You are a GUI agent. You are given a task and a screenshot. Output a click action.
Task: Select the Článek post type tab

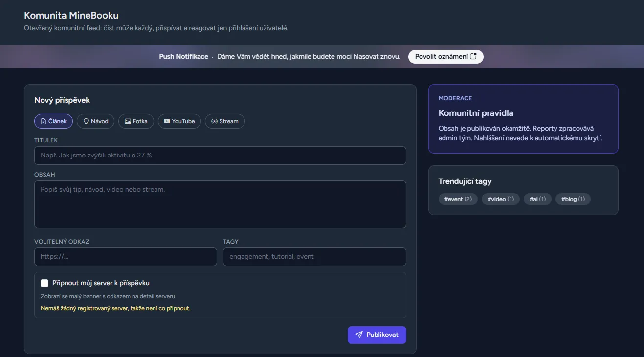coord(53,121)
